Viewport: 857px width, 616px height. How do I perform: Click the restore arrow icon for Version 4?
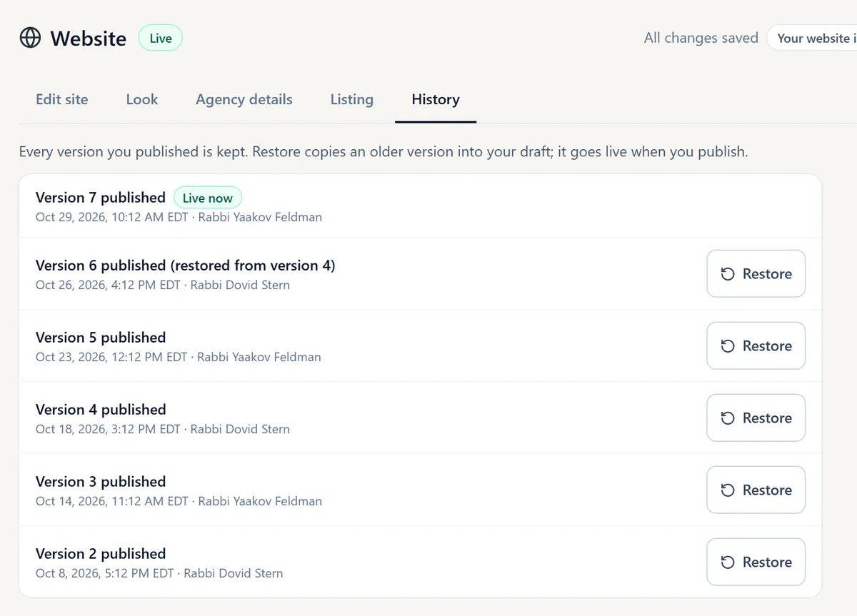tap(728, 418)
